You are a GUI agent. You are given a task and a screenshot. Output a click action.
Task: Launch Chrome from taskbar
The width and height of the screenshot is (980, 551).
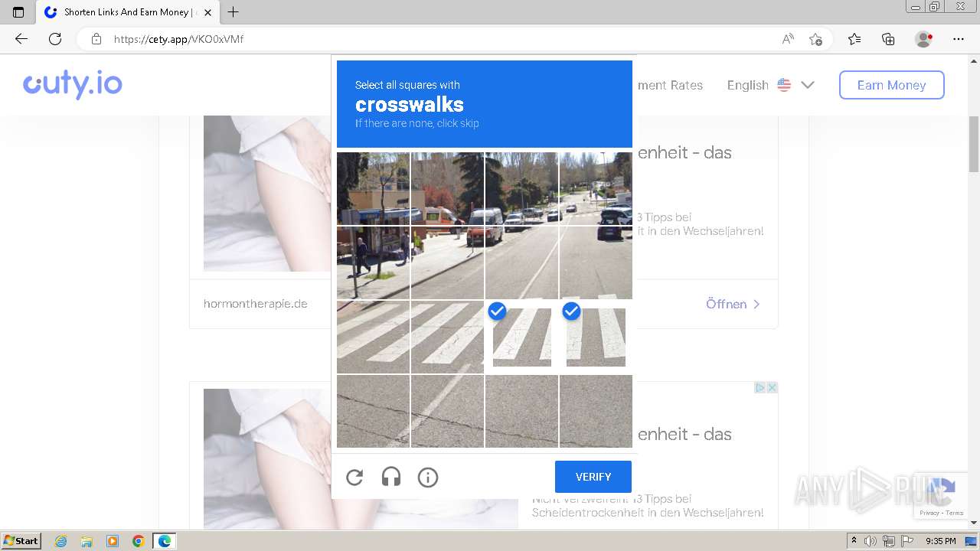pyautogui.click(x=138, y=541)
